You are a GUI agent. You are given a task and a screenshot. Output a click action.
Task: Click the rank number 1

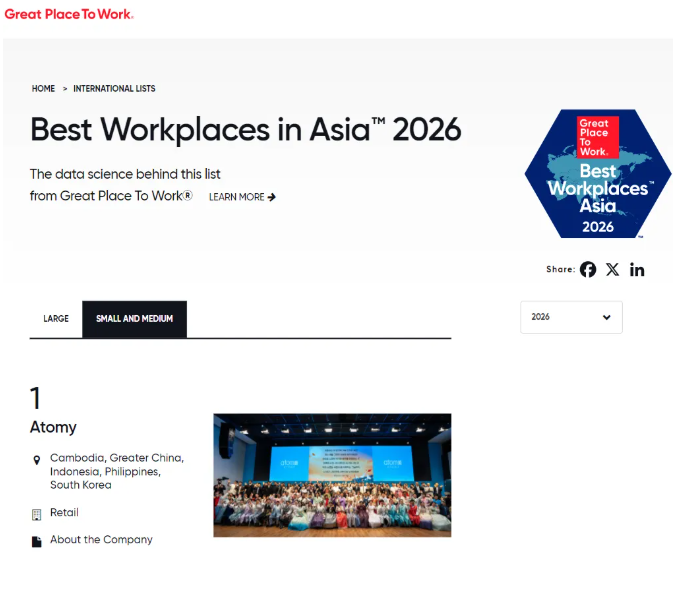coord(35,398)
